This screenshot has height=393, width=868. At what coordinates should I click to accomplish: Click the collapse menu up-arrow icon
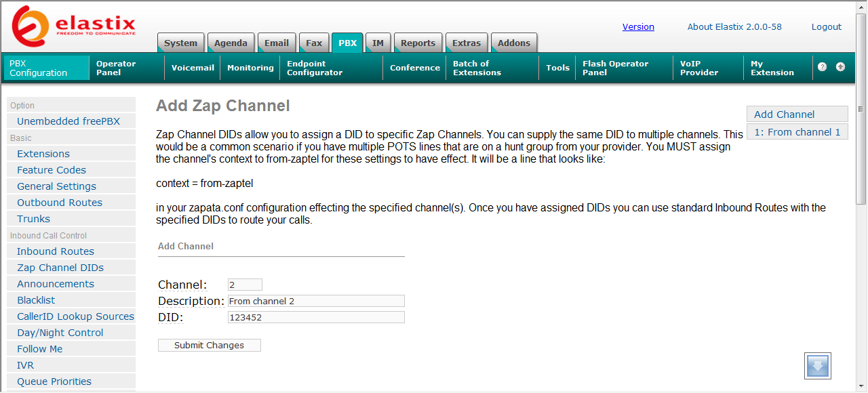click(841, 67)
